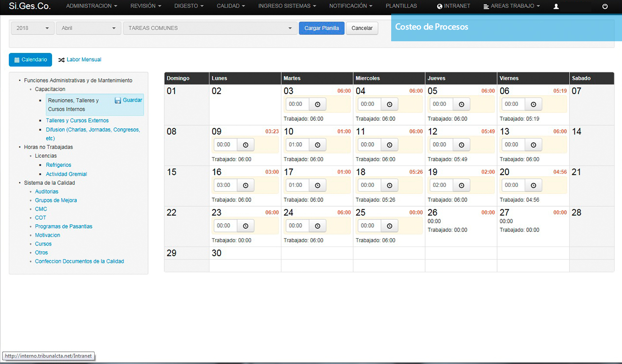The height and width of the screenshot is (364, 622).
Task: Click the clock button on day 16
Action: pyautogui.click(x=245, y=185)
